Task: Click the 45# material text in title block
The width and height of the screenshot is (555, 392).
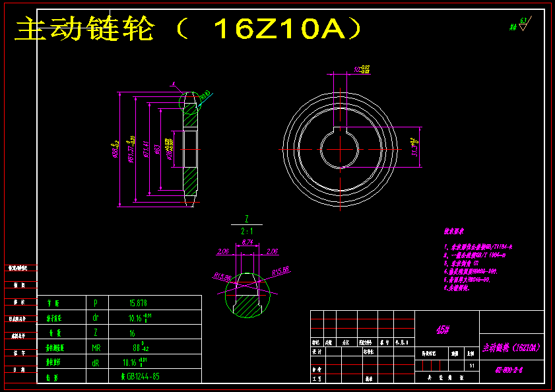Action: pos(442,330)
